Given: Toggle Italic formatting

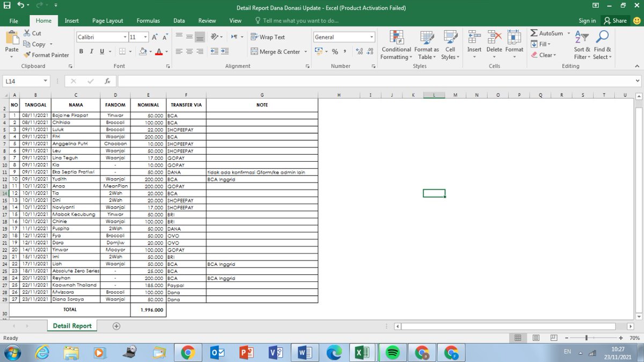Looking at the screenshot, I should [x=92, y=52].
